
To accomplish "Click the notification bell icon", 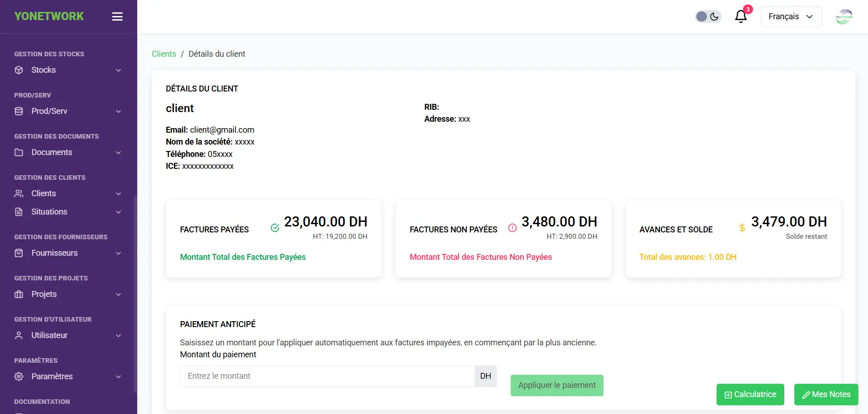I will click(x=740, y=16).
